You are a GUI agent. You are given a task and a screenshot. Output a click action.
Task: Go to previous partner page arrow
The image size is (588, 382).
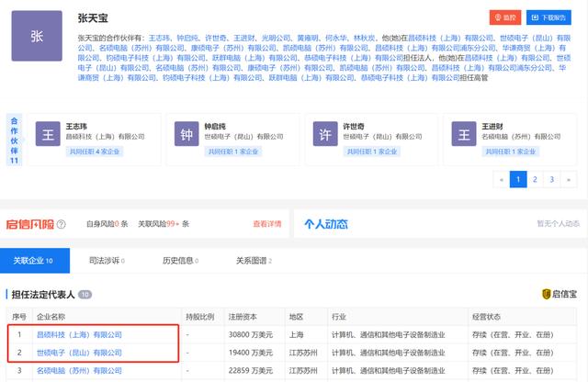(x=501, y=180)
